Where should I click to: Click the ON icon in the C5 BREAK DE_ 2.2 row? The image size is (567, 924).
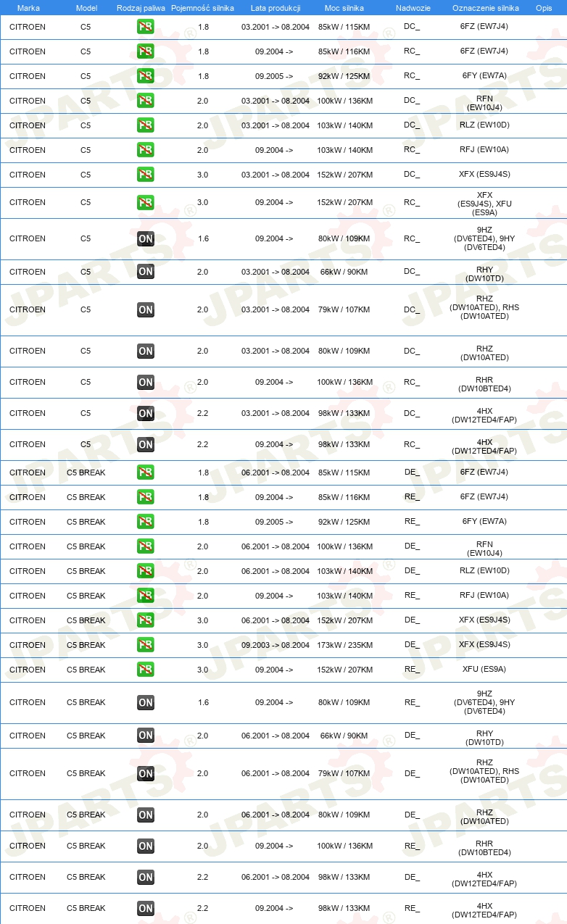pos(145,877)
